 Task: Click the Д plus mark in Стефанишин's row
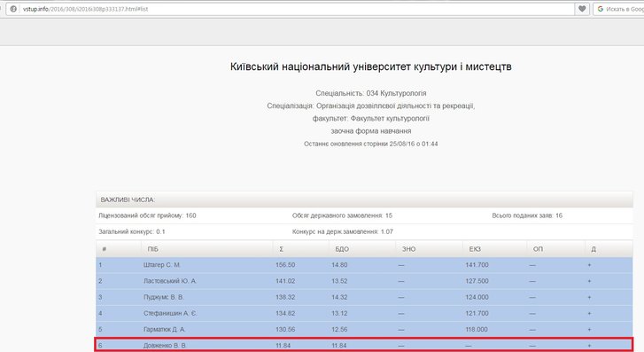(x=589, y=313)
